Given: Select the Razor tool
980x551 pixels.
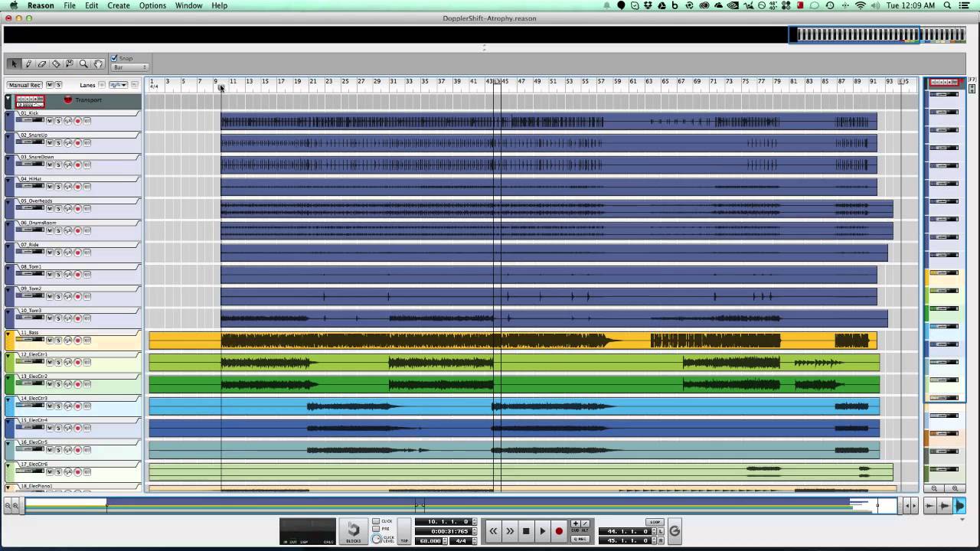Looking at the screenshot, I should (x=56, y=64).
